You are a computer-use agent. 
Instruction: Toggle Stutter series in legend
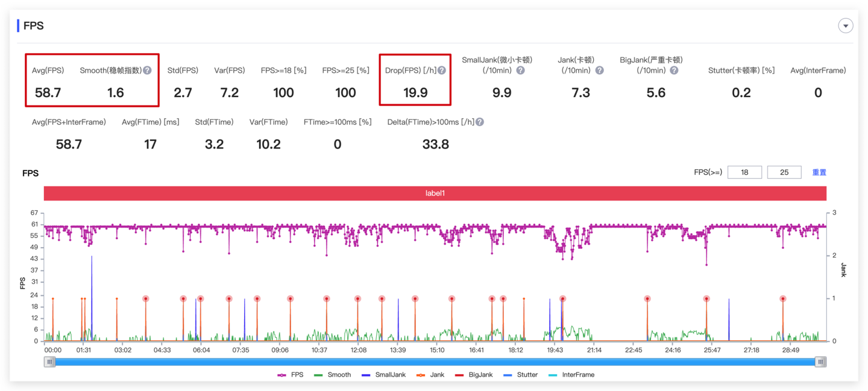[x=520, y=375]
